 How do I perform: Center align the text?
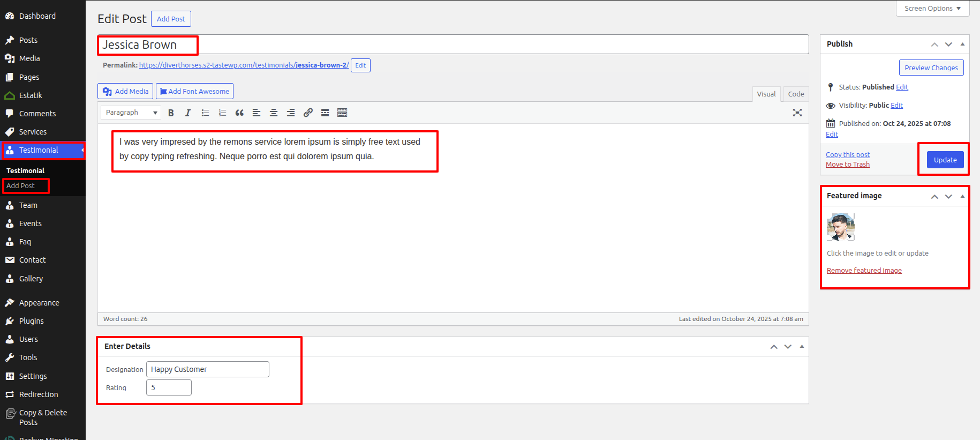point(274,113)
